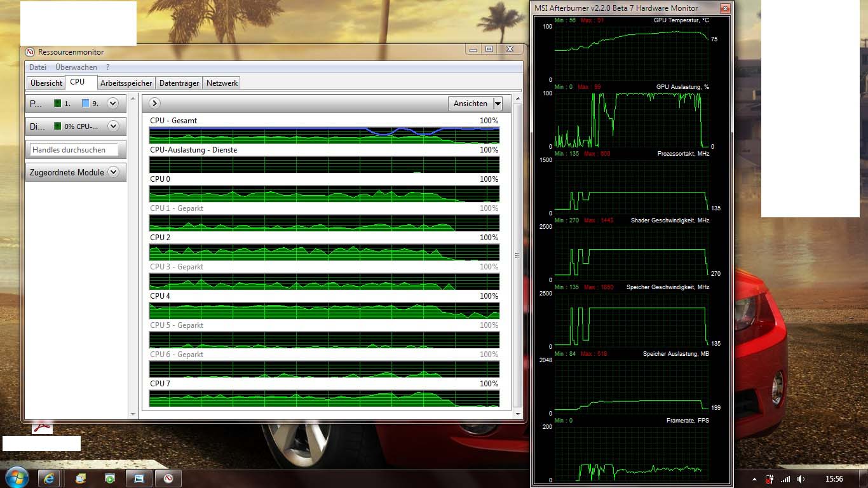Click the volume speaker tray icon

[x=801, y=479]
